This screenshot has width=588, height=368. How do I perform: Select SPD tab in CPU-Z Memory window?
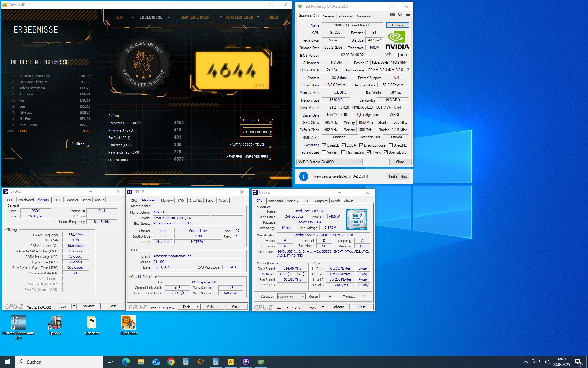(x=57, y=200)
